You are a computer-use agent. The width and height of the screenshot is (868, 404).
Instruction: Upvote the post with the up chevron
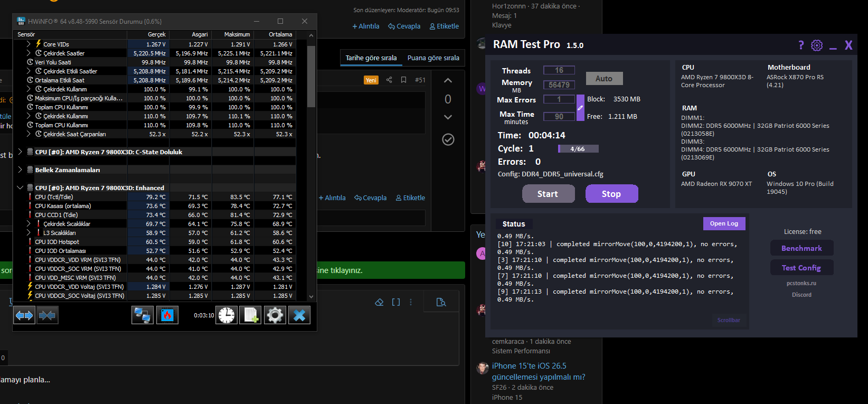click(448, 80)
